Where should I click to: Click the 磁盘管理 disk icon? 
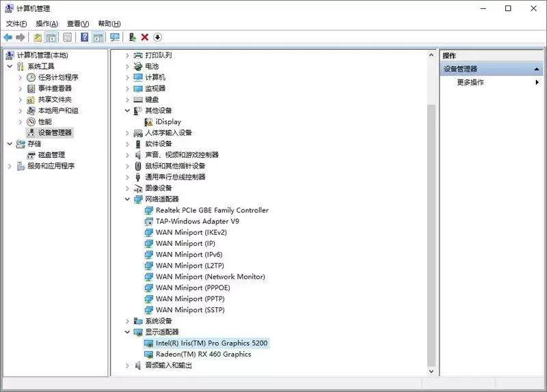coord(31,155)
